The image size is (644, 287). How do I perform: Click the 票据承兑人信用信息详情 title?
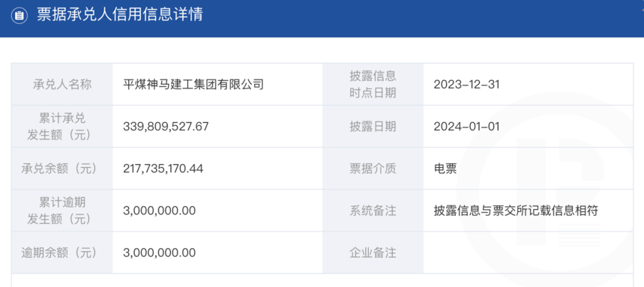(x=120, y=15)
